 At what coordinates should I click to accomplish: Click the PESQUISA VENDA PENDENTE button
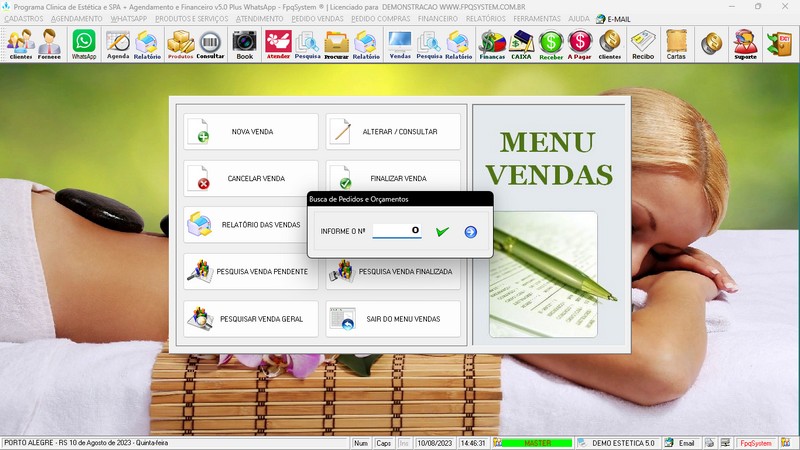(251, 271)
